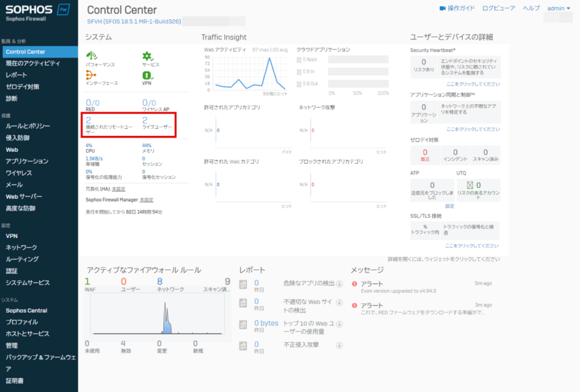The height and width of the screenshot is (392, 580).
Task: Click the WAF rule count 1
Action: point(87,282)
